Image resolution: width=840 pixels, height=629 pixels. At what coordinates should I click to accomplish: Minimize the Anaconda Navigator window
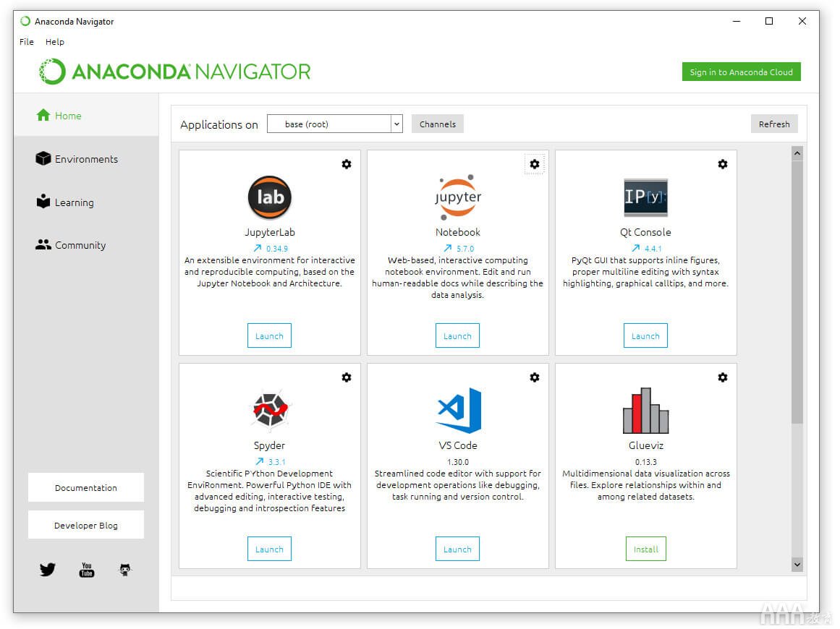click(737, 22)
